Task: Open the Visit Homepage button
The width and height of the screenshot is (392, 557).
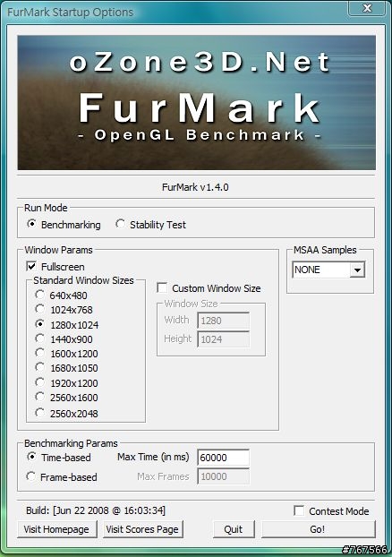Action: click(56, 529)
